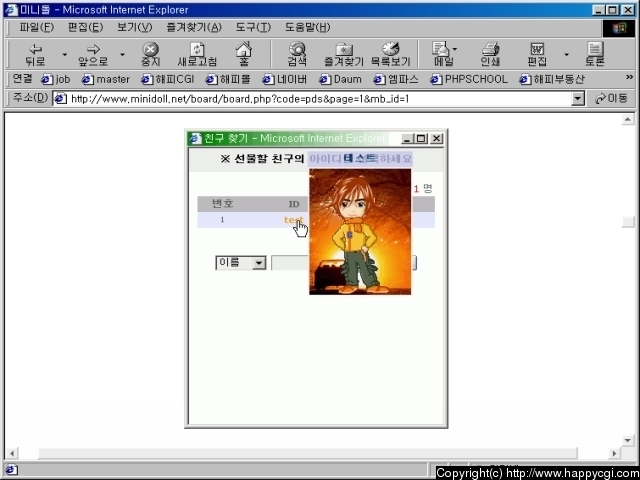The height and width of the screenshot is (480, 640).
Task: Click the horizontal scrollbar right arrow
Action: (614, 453)
